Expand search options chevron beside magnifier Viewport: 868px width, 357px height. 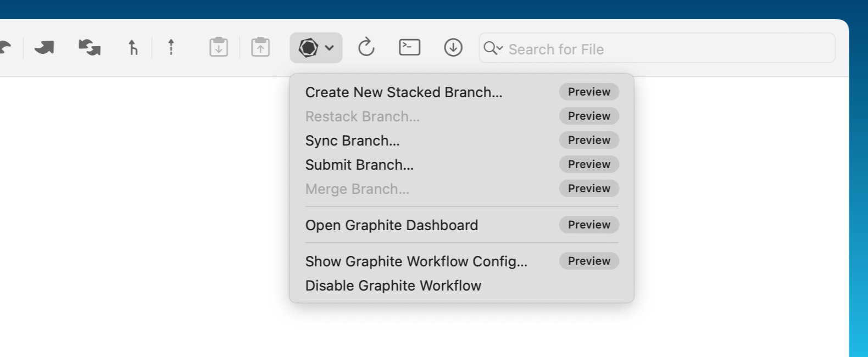pyautogui.click(x=500, y=48)
